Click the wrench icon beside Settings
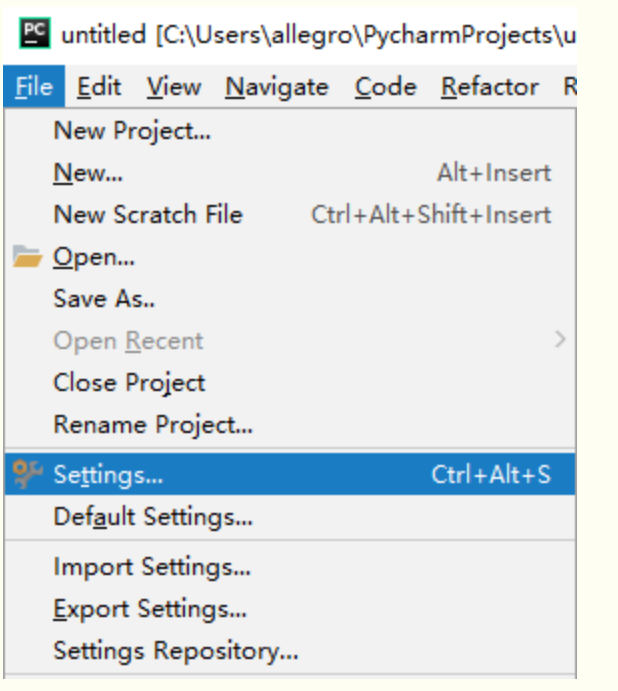Screen dimensions: 618x691 click(28, 475)
